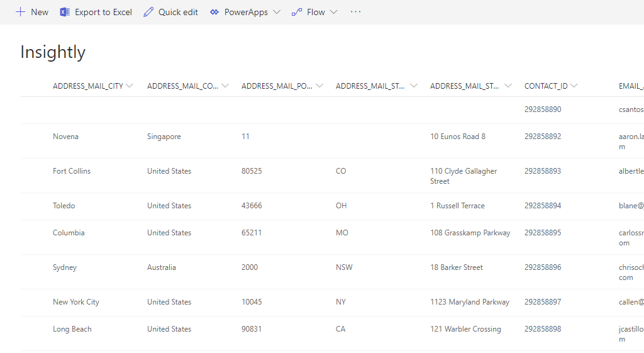Screen dimensions: 644x353
Task: Click Export to Excel label
Action: 103,12
